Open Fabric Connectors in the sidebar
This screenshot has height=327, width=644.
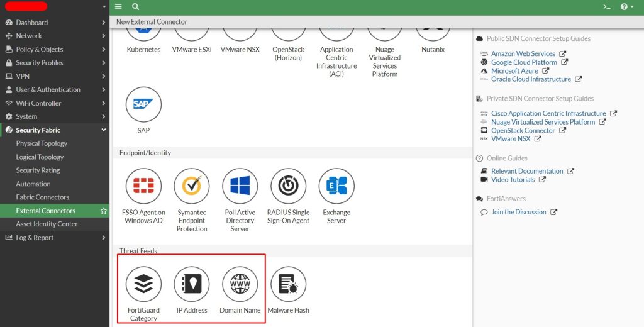click(42, 197)
